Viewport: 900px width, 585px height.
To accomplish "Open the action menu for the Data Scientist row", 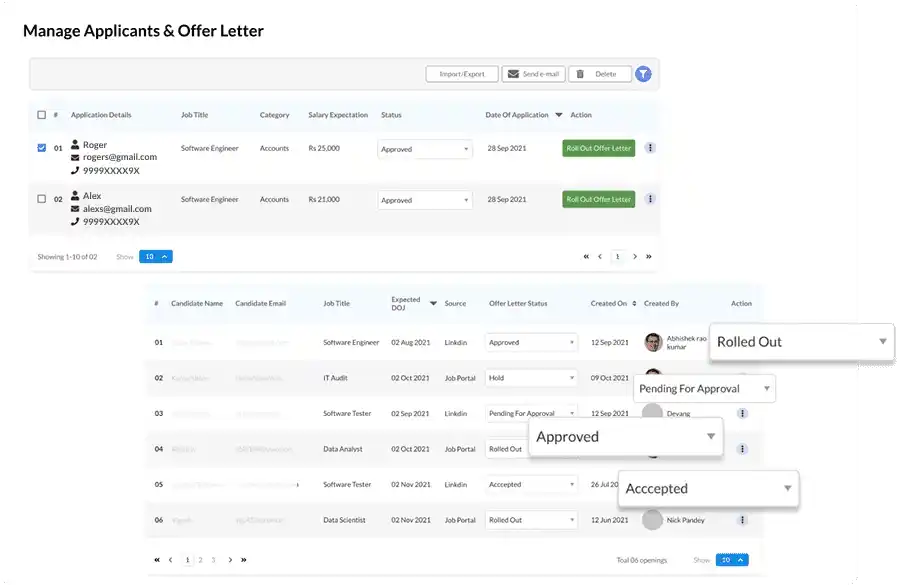I will click(x=743, y=519).
